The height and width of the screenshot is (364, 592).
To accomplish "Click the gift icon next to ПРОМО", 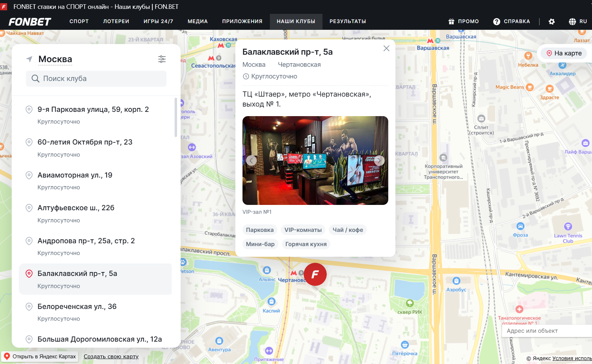I will click(451, 22).
